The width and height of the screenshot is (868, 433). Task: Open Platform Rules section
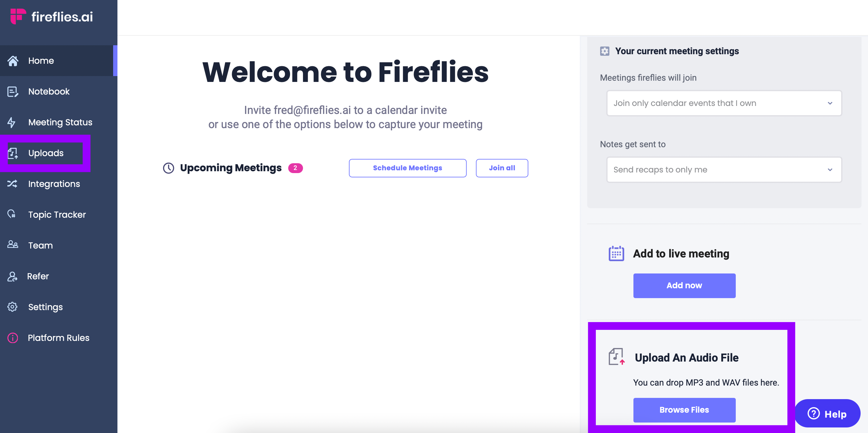pos(58,337)
